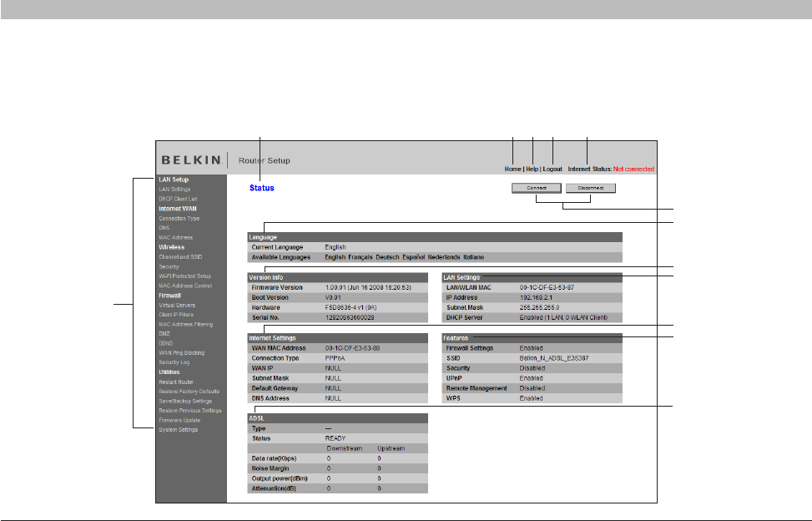Switch language to Deutsch
The width and height of the screenshot is (812, 521).
pos(387,257)
